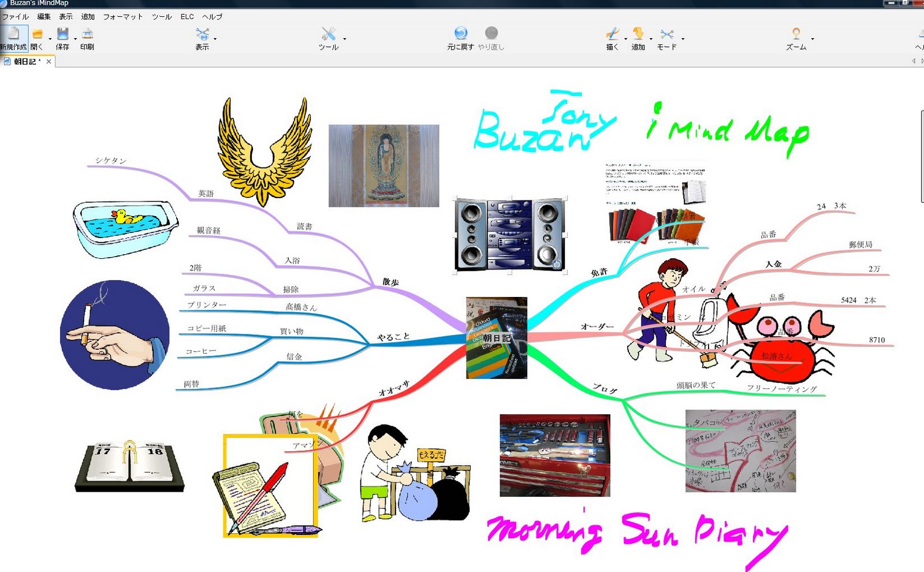
Task: Select the 観音経 sub-branch
Action: coord(208,230)
